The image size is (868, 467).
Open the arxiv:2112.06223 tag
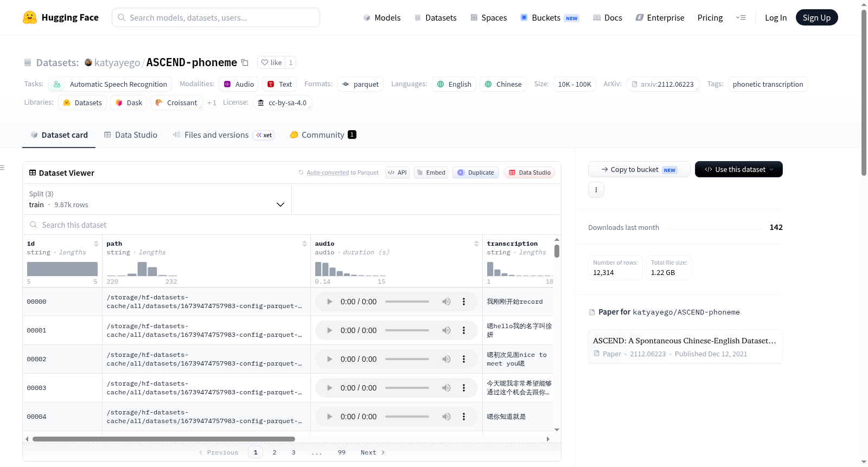[663, 84]
